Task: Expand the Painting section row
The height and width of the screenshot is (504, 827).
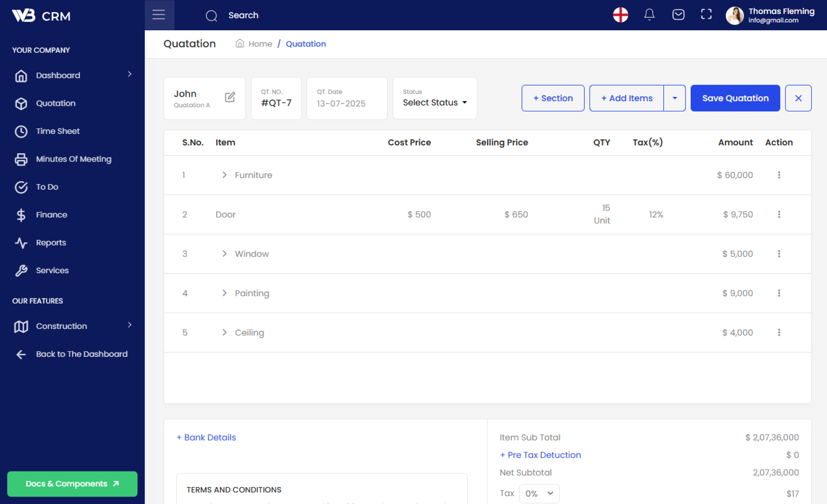Action: (x=224, y=293)
